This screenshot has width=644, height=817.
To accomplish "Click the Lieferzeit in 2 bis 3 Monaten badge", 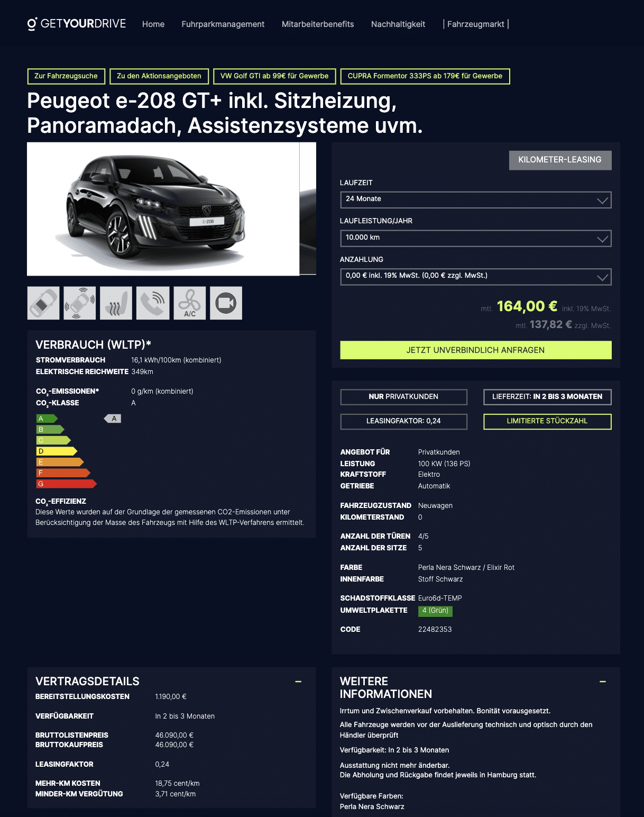I will [547, 397].
